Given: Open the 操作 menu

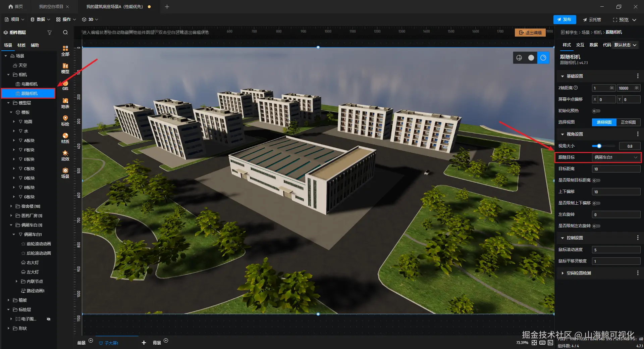Looking at the screenshot, I should pos(66,19).
